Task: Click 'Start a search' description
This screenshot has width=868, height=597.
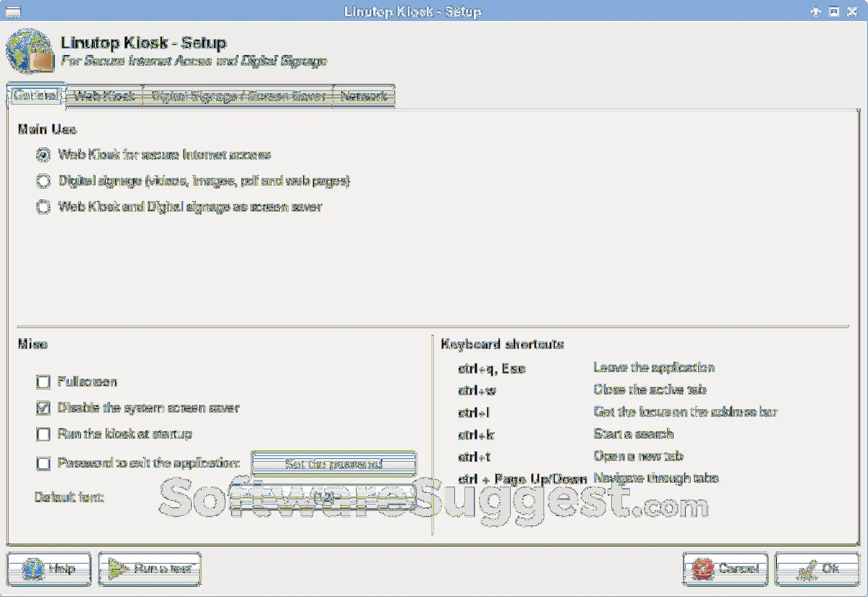Action: point(634,434)
